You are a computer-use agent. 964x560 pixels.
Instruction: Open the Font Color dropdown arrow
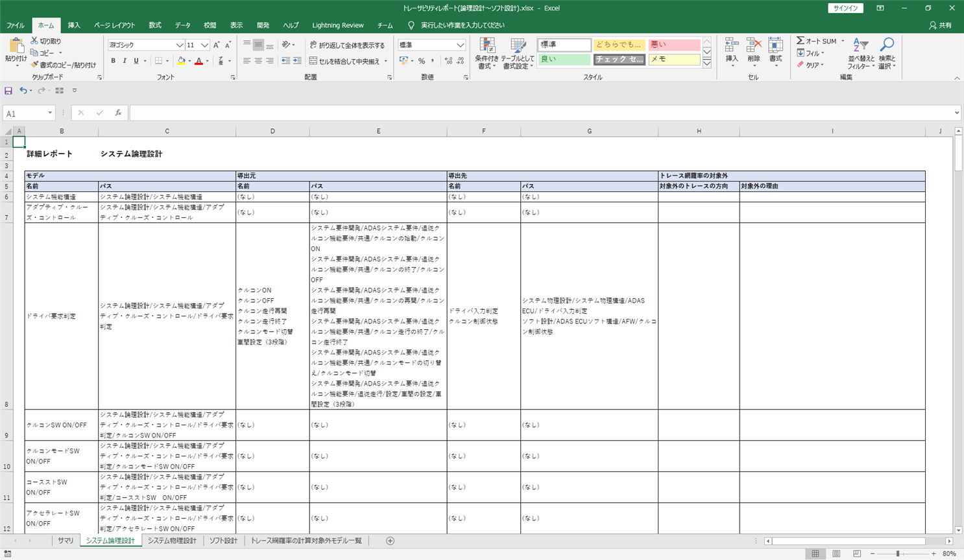[x=207, y=61]
